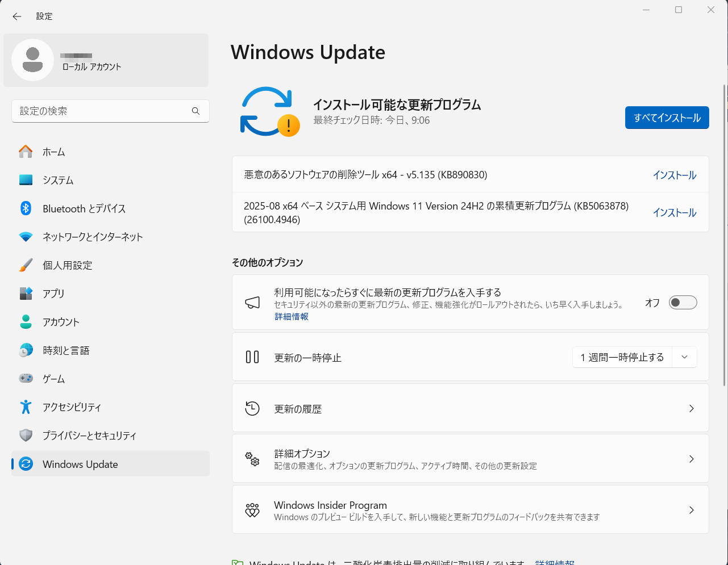Click the user profile avatar icon
728x565 pixels.
coord(32,60)
